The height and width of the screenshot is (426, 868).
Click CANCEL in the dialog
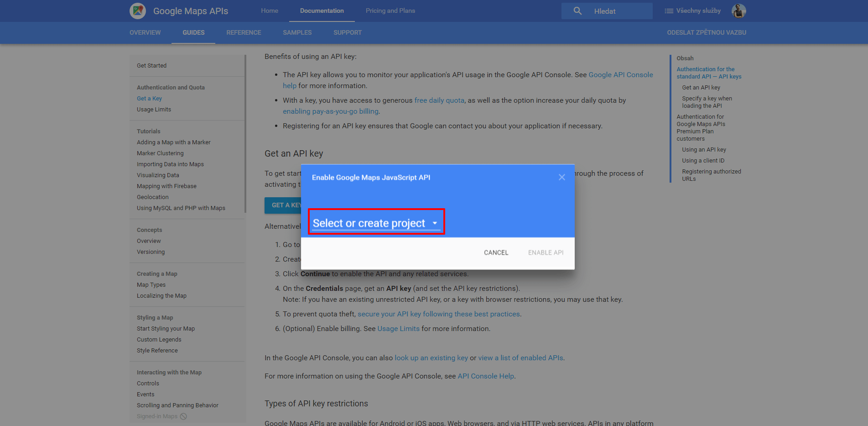[x=496, y=252]
